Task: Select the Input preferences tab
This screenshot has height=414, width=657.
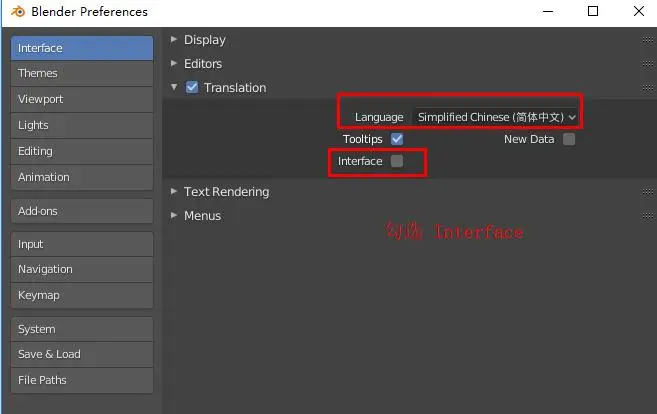Action: click(82, 244)
